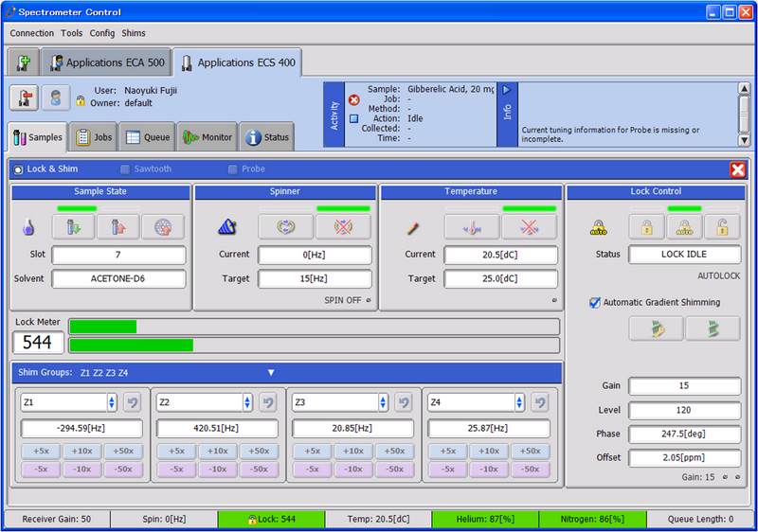Click Z4 +50x increment button
This screenshot has height=532, width=758.
531,451
